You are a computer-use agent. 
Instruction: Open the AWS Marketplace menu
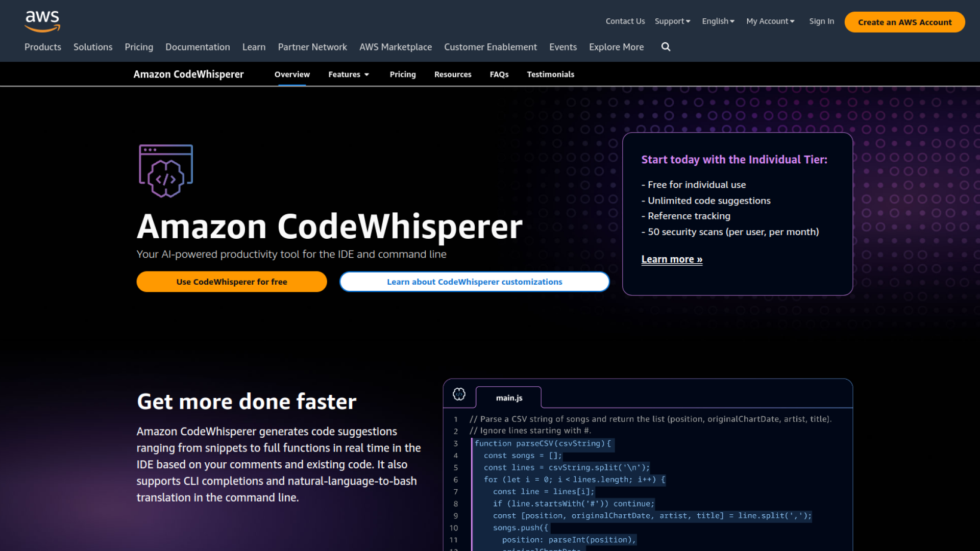coord(395,47)
